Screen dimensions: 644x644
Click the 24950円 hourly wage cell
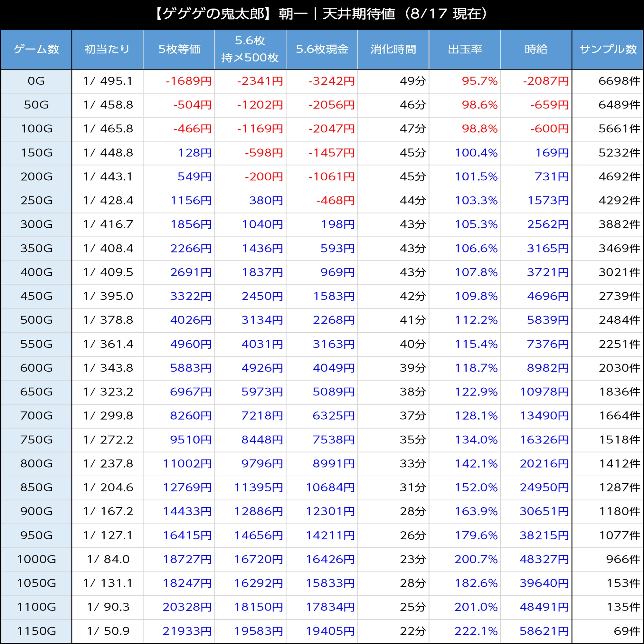pyautogui.click(x=536, y=488)
